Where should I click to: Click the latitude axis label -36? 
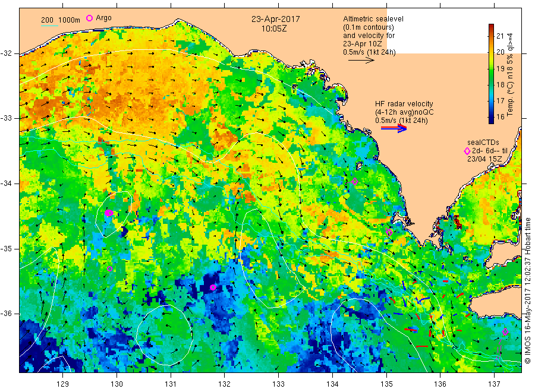(6, 314)
